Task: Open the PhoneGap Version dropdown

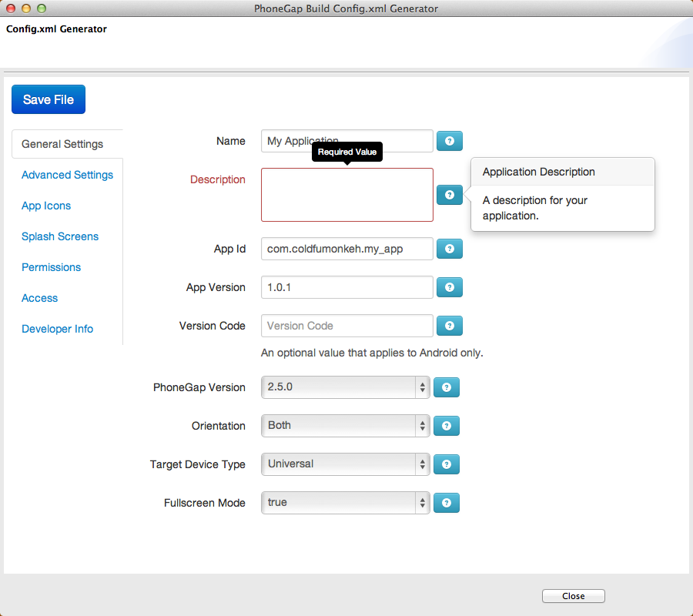Action: click(345, 387)
